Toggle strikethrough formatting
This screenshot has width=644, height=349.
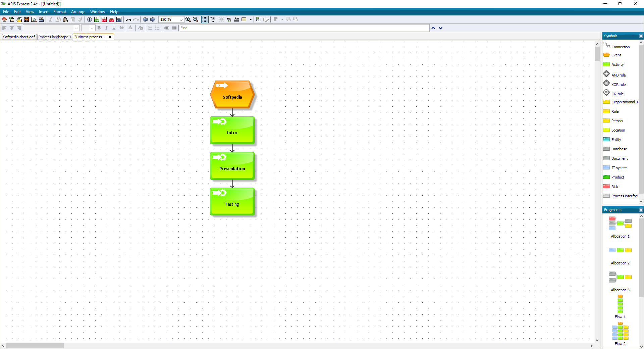tap(121, 28)
